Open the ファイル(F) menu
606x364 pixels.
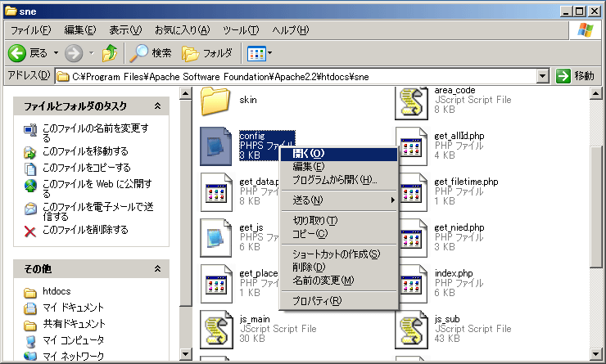pyautogui.click(x=30, y=30)
